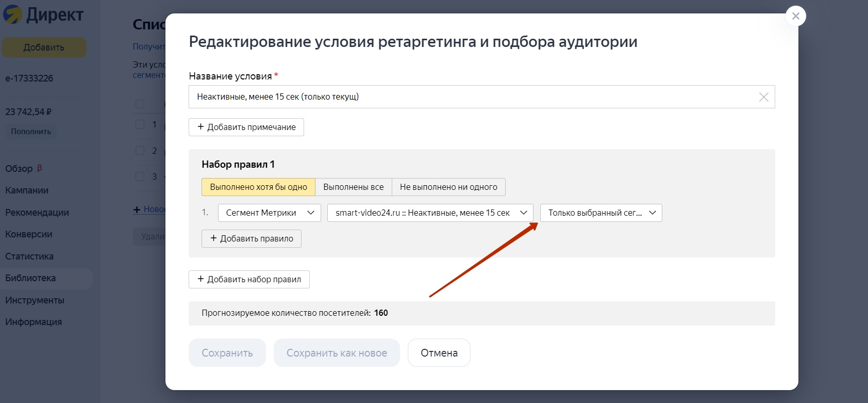Click the Yandex Direct logo

tap(43, 14)
